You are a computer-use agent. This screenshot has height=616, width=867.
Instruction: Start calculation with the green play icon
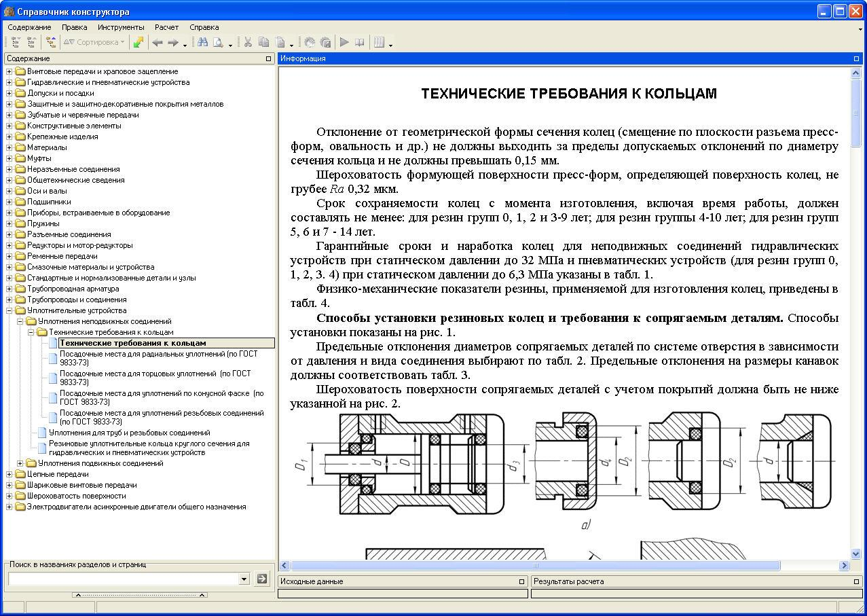[344, 42]
